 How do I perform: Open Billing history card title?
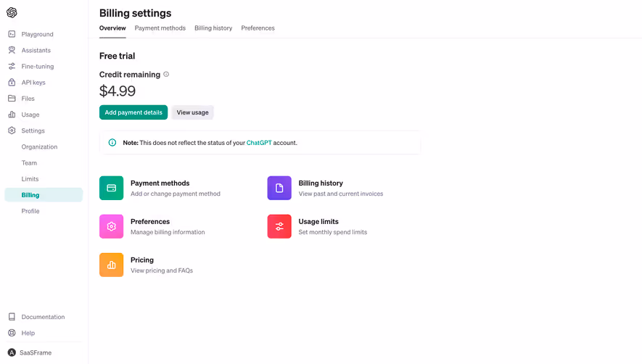click(321, 183)
